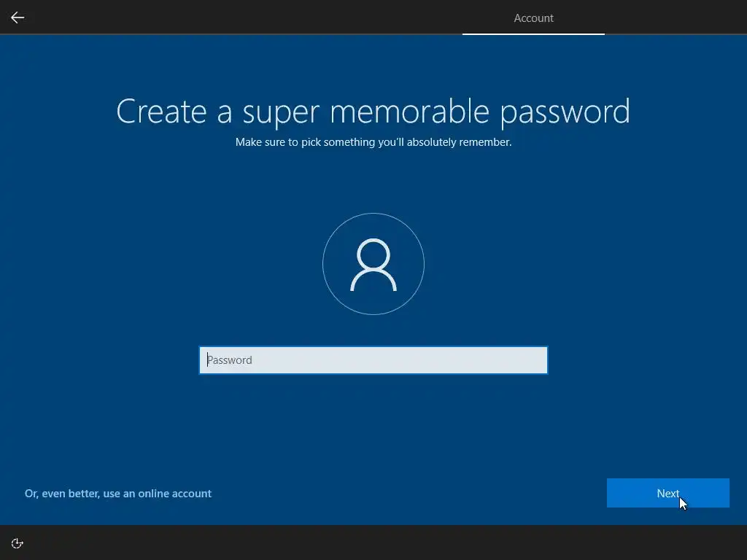Use an online account instead link
The height and width of the screenshot is (560, 747).
pos(118,494)
